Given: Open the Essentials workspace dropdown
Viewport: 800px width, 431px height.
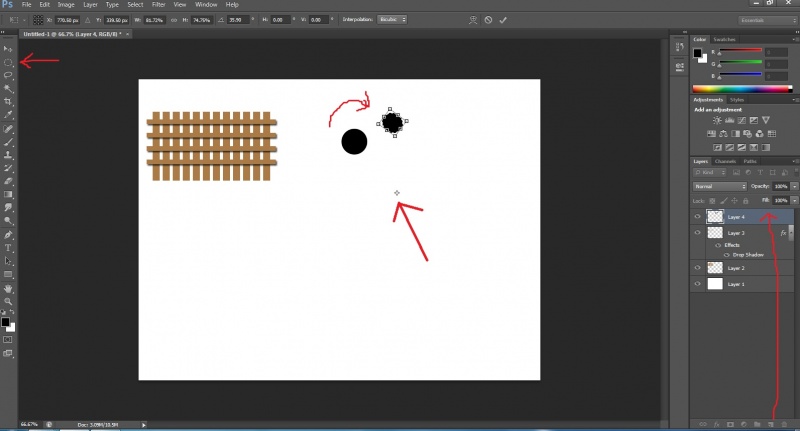Looking at the screenshot, I should 766,19.
